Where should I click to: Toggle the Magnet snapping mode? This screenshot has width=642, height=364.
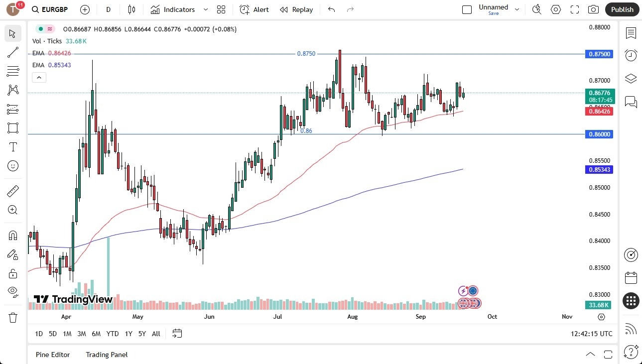coord(12,235)
